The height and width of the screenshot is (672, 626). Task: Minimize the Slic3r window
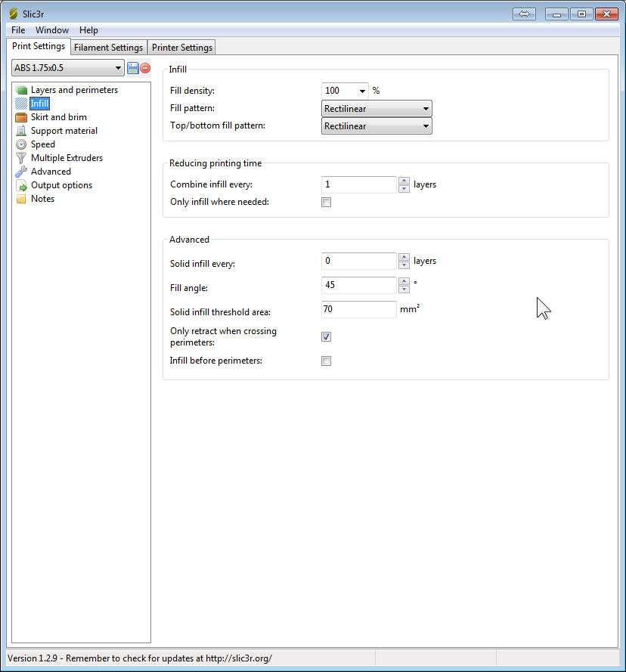coord(556,14)
